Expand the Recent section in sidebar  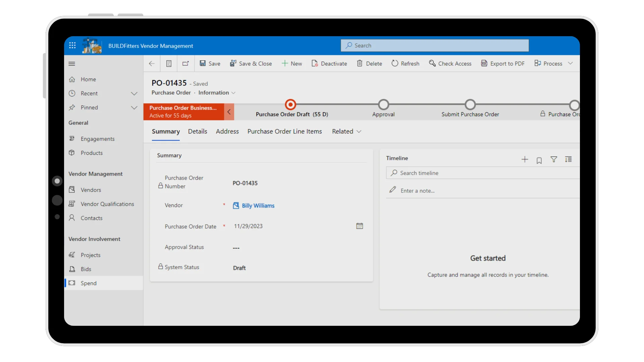point(134,94)
